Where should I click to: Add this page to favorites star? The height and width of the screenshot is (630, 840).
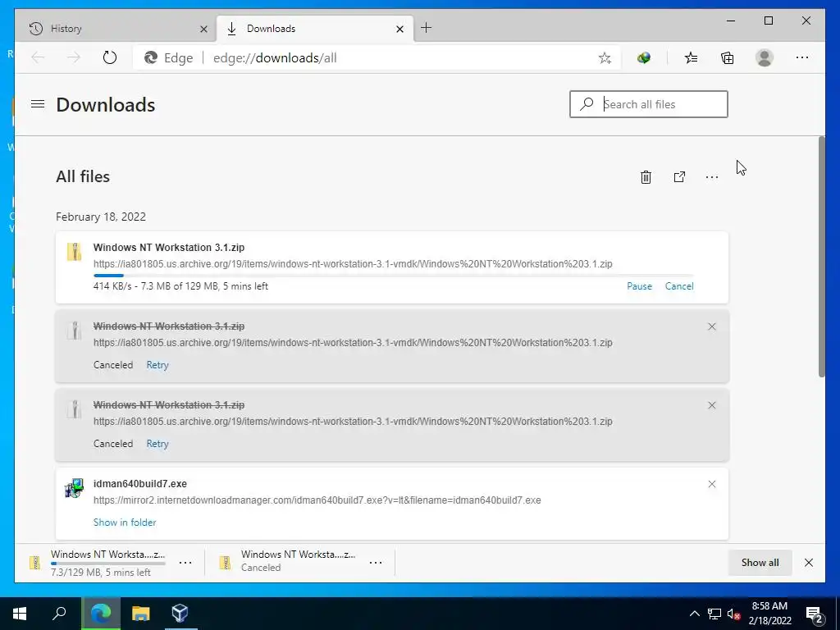pos(605,58)
